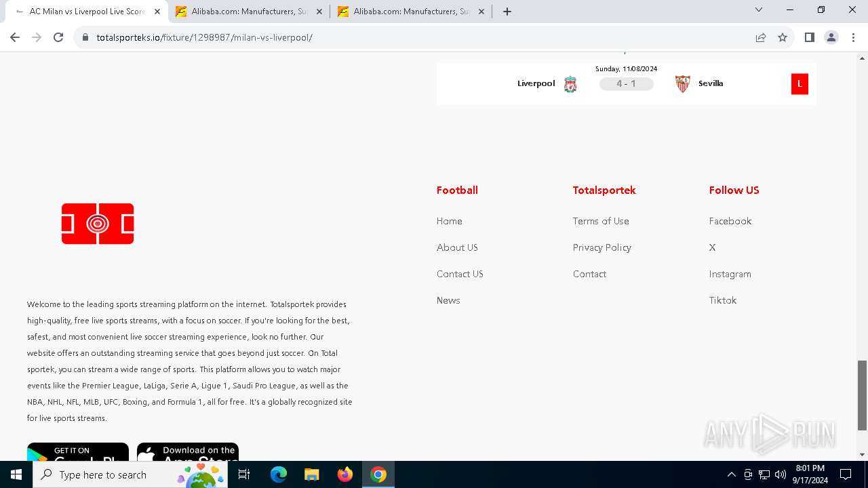Click the Sevilla team name

tap(711, 83)
